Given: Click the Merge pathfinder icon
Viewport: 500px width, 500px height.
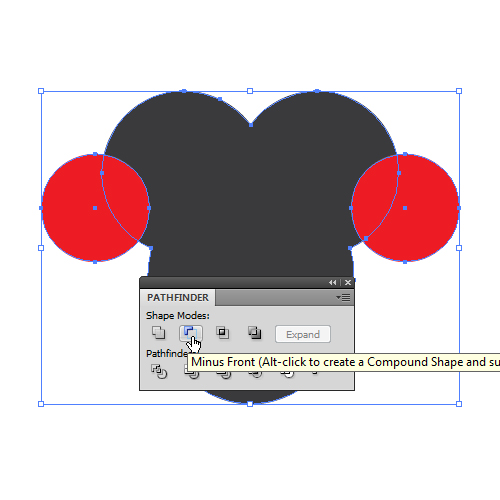Looking at the screenshot, I should point(224,374).
